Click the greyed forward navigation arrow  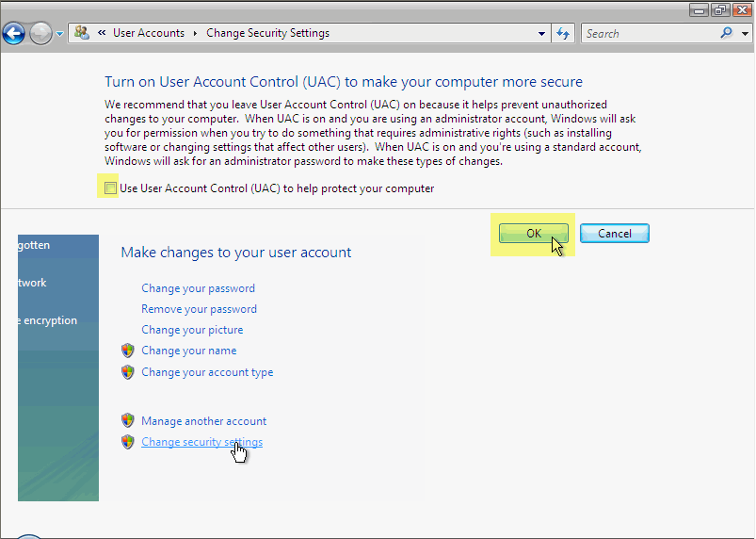coord(41,34)
